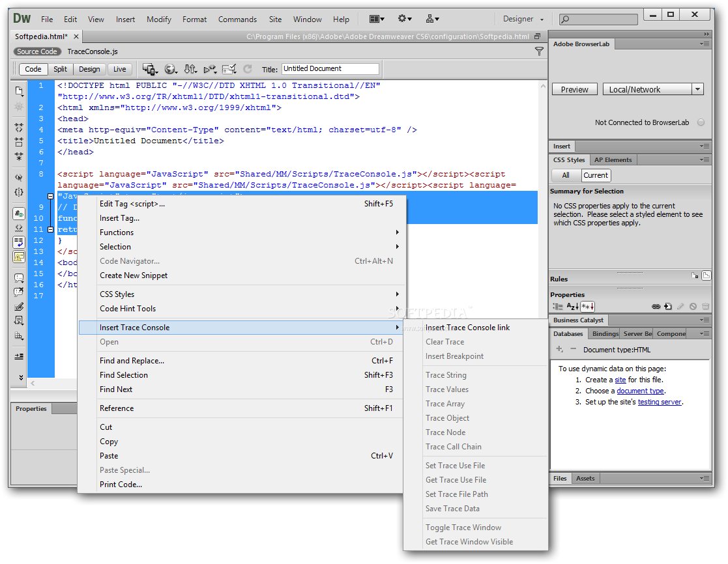The height and width of the screenshot is (564, 728).
Task: Open Extend Dreamweaver gear icon
Action: [x=404, y=19]
